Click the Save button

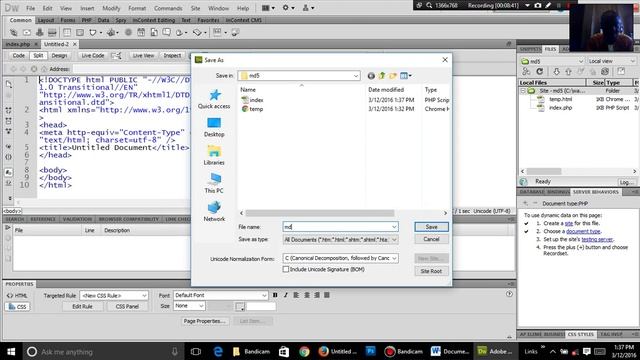coord(431,227)
